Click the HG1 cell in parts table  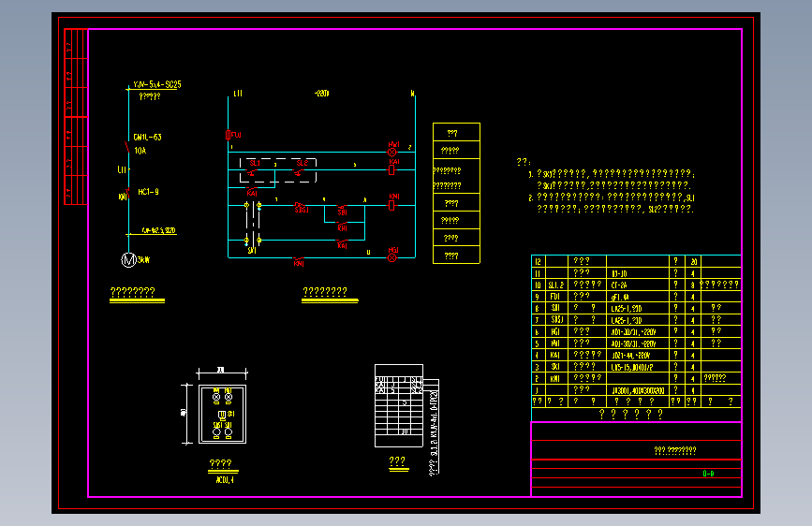(554, 332)
